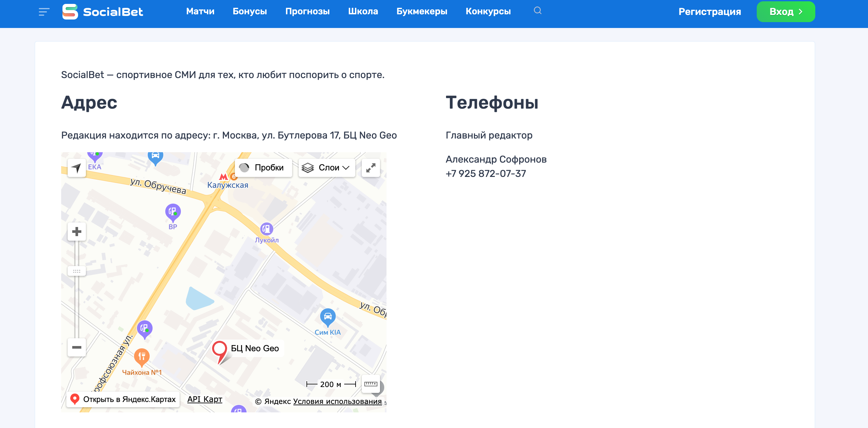Zoom out the map with minus
868x428 pixels.
coord(76,347)
